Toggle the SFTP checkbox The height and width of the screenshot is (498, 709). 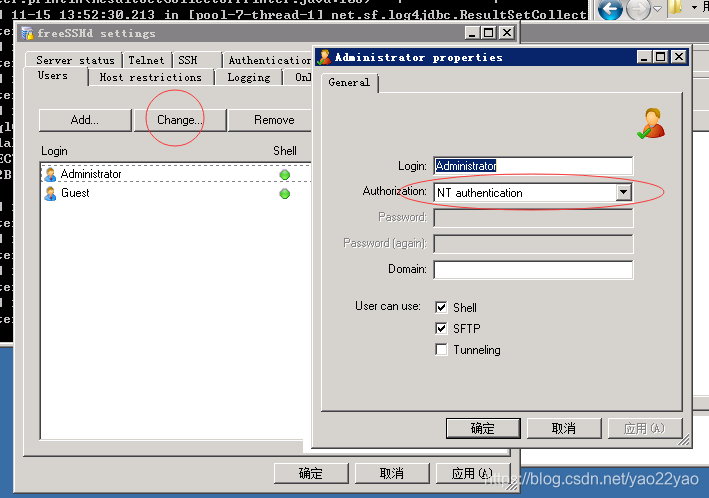pyautogui.click(x=441, y=328)
